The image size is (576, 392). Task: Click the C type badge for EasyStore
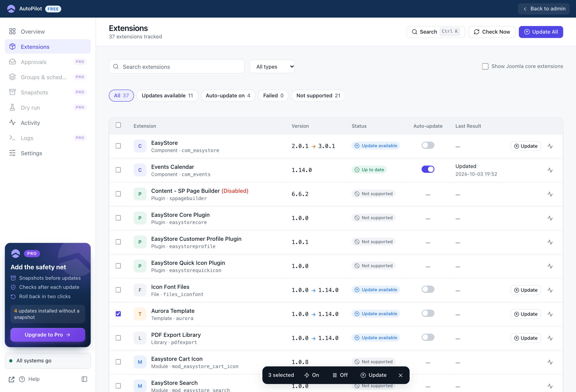coord(140,146)
